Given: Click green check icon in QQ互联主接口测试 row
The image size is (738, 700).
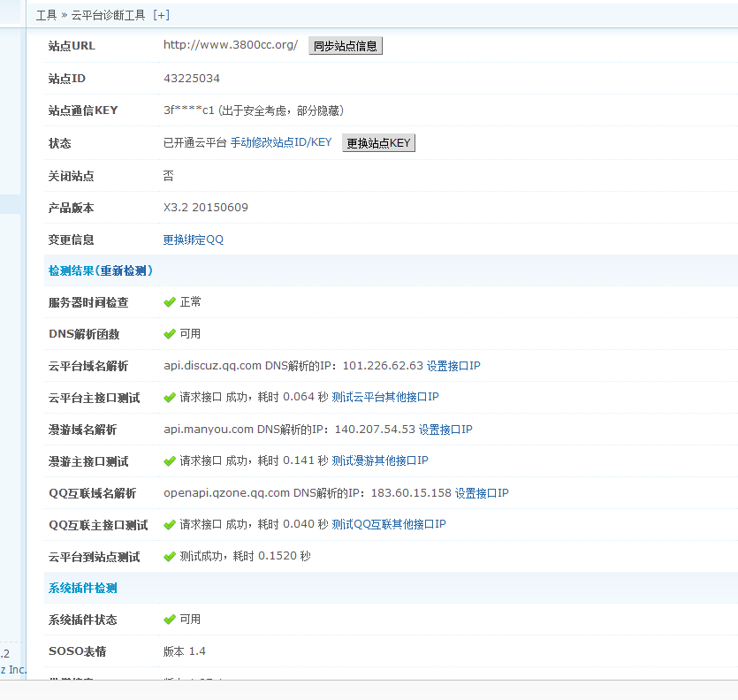Looking at the screenshot, I should (170, 525).
